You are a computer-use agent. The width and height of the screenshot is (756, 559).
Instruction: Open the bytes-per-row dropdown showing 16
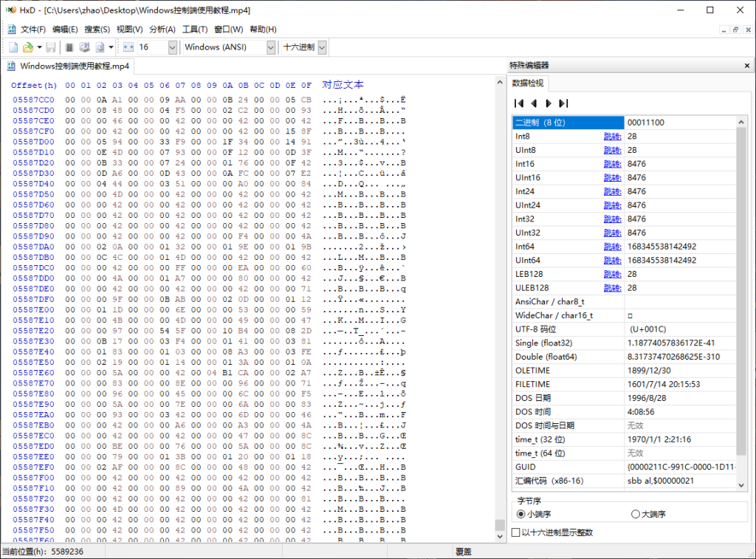[172, 47]
